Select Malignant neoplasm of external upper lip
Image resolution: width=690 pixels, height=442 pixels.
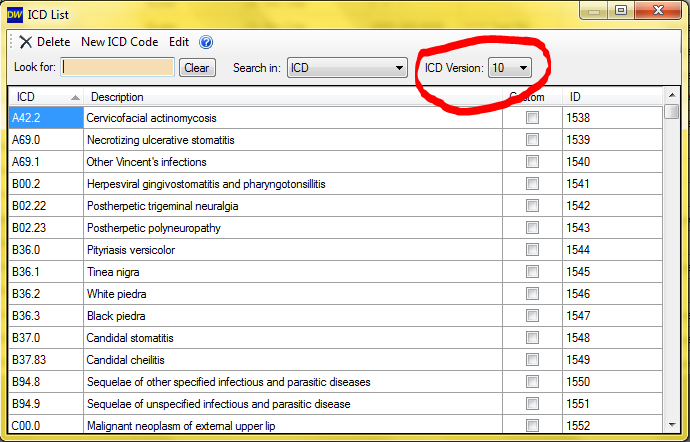coord(181,426)
